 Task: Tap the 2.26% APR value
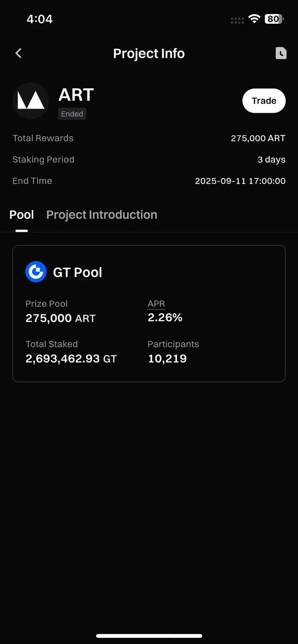[x=165, y=317]
